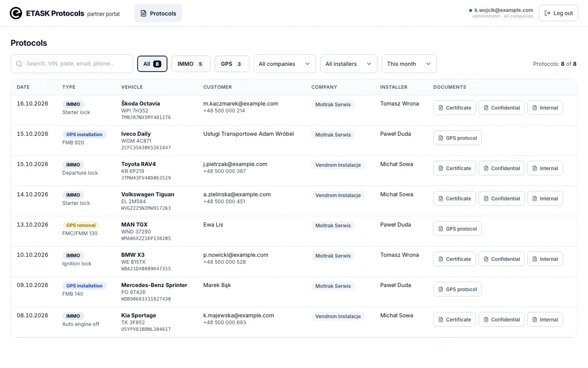Expand the All installers dropdown
The image size is (588, 368).
click(349, 64)
